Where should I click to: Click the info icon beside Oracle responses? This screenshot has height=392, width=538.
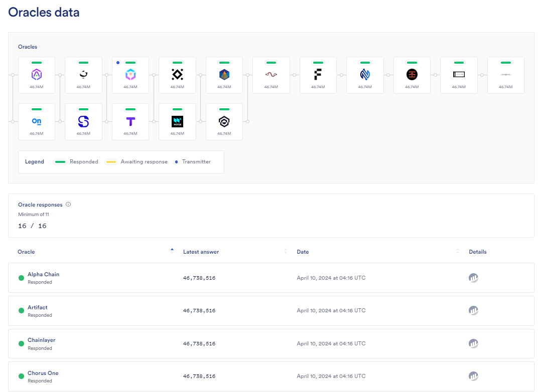click(x=68, y=204)
